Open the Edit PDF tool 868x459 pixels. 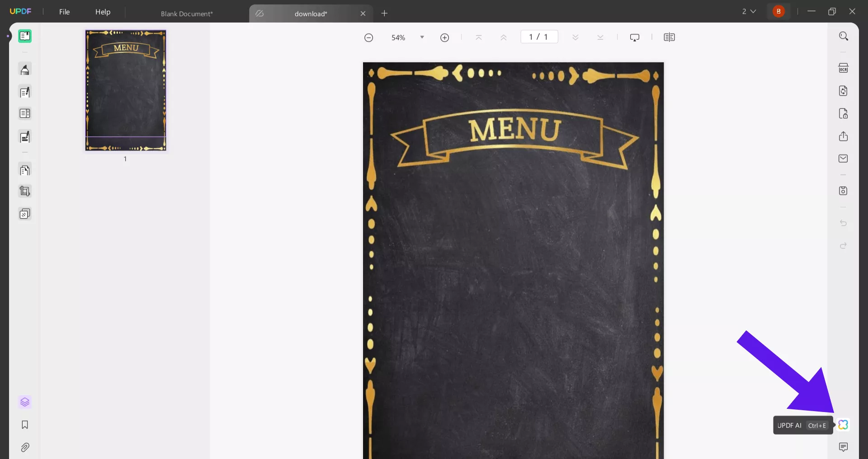(x=25, y=92)
